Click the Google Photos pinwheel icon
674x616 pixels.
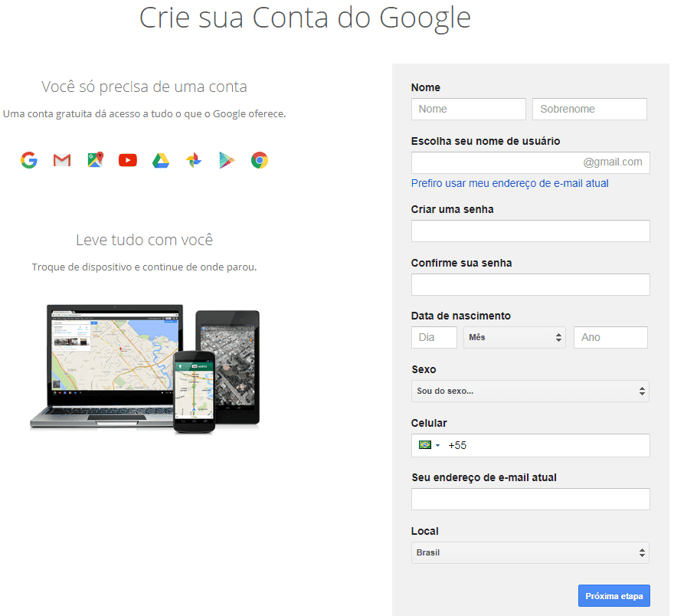pos(194,160)
